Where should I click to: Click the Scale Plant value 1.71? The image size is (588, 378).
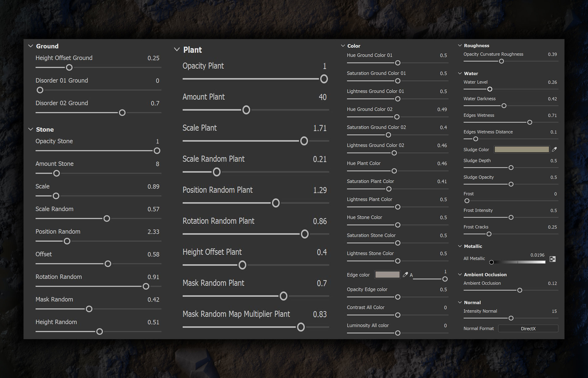(320, 128)
